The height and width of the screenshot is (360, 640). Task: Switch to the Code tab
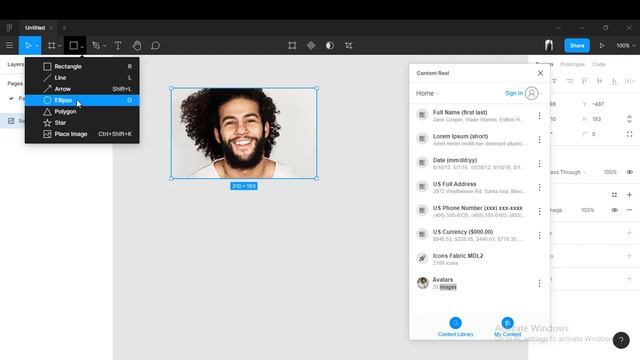coord(598,64)
